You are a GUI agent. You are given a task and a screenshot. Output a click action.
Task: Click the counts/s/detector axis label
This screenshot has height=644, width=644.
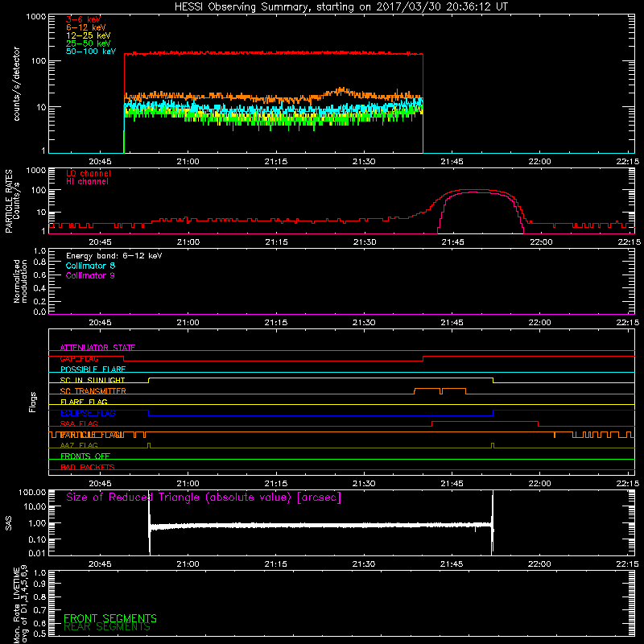pyautogui.click(x=17, y=84)
